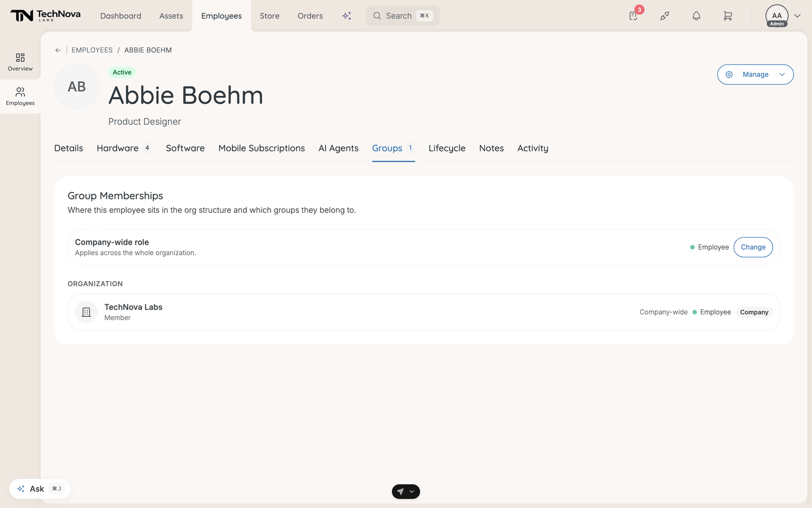Select the Groups tab

394,148
